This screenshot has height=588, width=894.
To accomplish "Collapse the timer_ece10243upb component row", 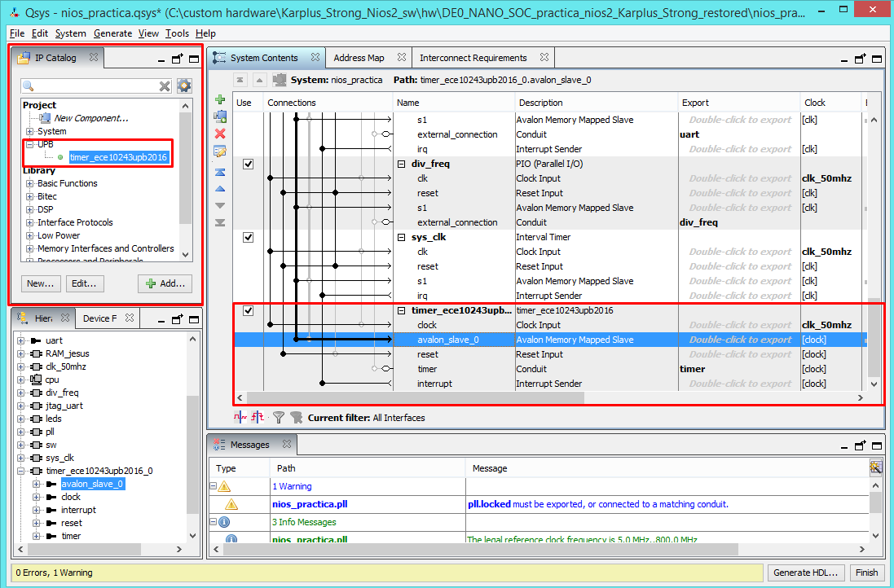I will 401,310.
